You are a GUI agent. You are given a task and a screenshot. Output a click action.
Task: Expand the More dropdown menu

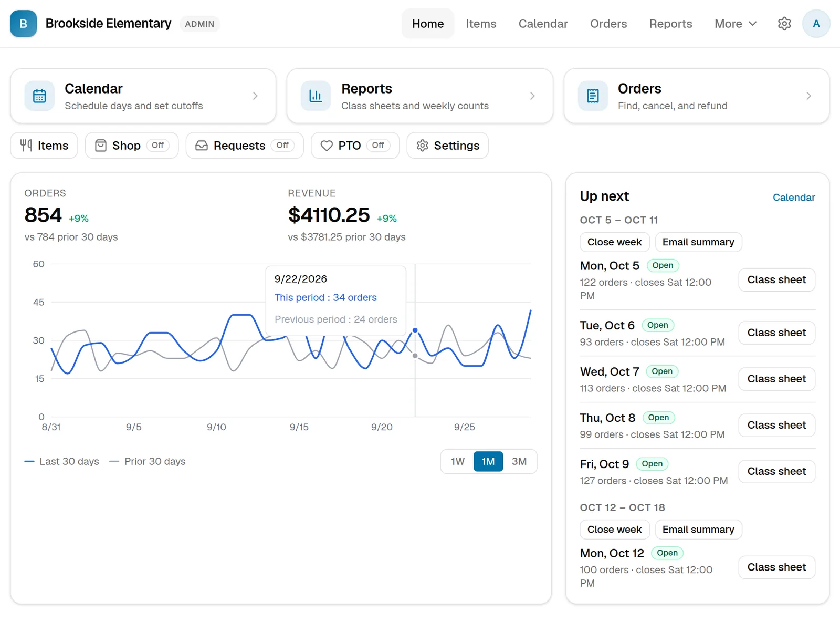(736, 24)
